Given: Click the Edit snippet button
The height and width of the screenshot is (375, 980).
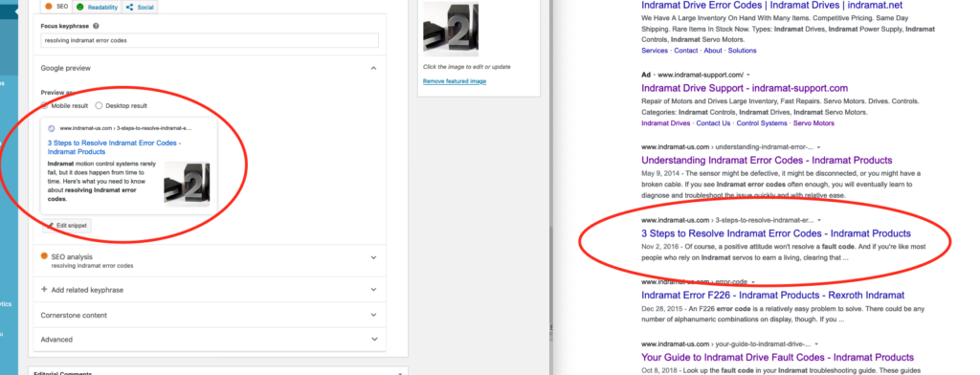Looking at the screenshot, I should [67, 225].
